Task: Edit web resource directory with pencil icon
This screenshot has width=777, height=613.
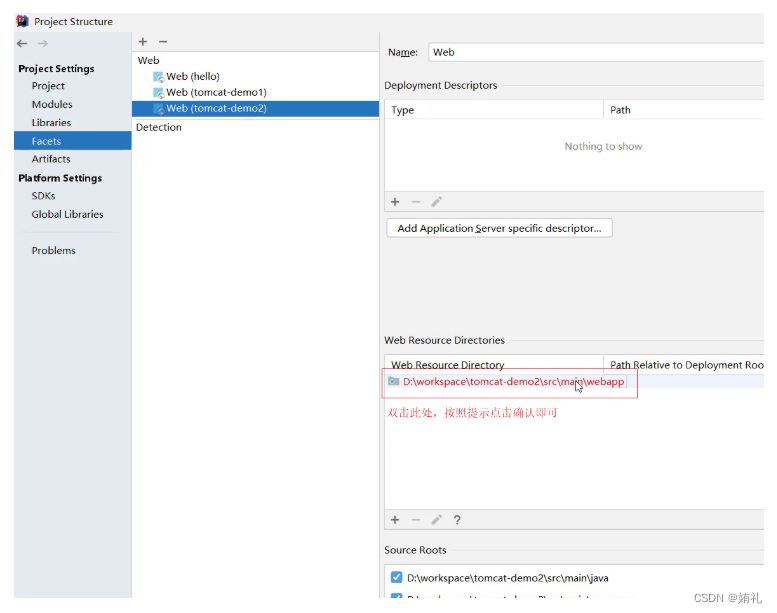Action: click(x=437, y=520)
